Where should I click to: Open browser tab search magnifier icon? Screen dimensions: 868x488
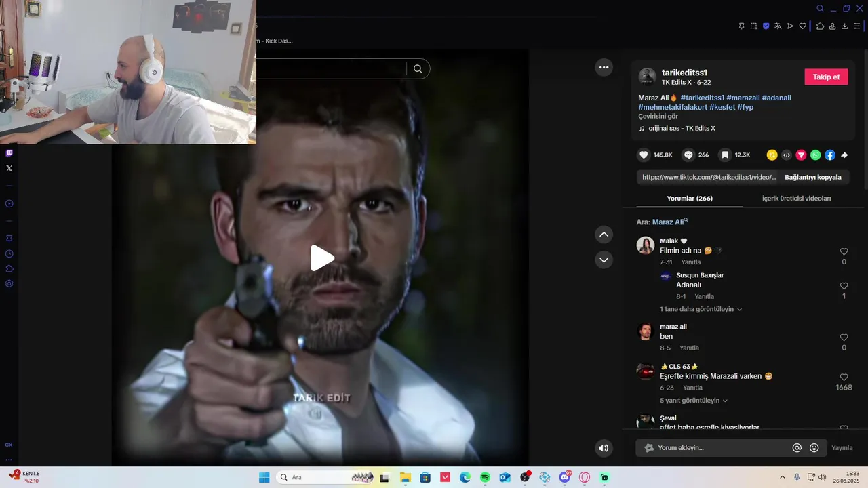(820, 9)
